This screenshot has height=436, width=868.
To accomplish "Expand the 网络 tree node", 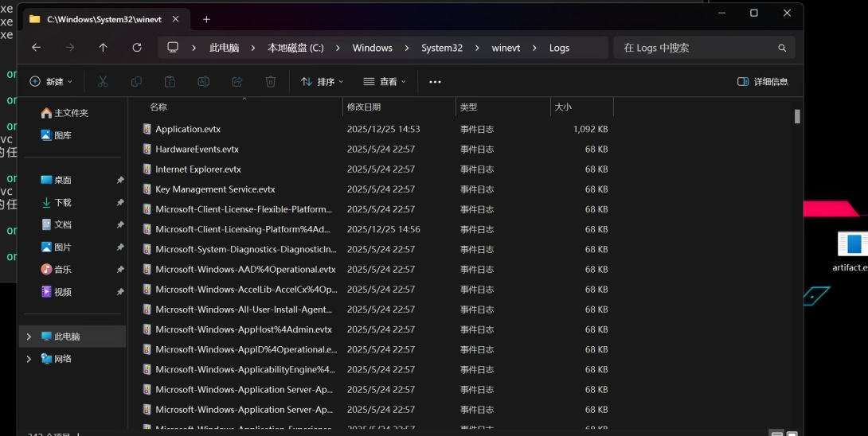I will (29, 359).
